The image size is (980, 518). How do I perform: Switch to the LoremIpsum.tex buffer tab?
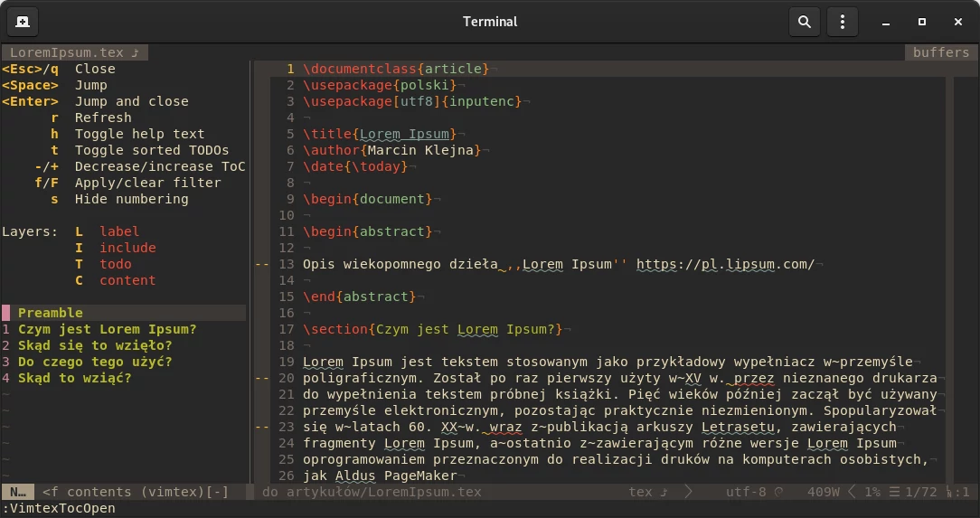73,52
